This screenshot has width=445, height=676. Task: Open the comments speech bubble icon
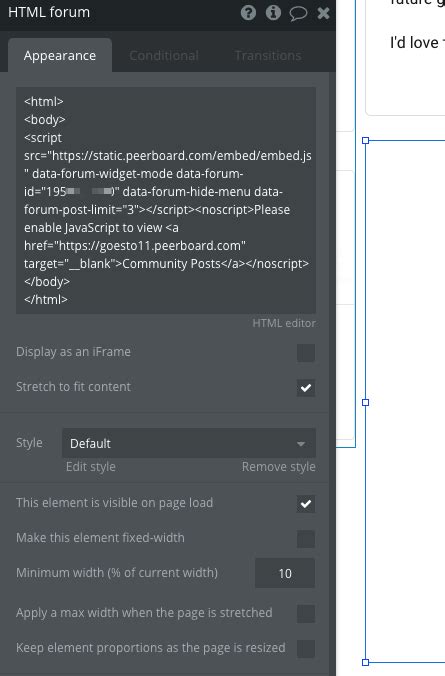pos(298,13)
